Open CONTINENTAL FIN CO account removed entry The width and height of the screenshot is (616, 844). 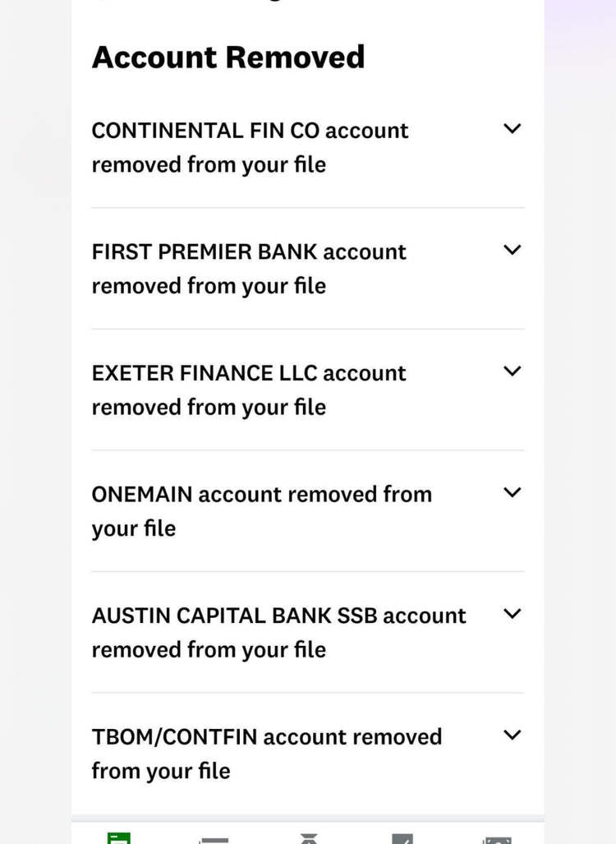pyautogui.click(x=250, y=147)
